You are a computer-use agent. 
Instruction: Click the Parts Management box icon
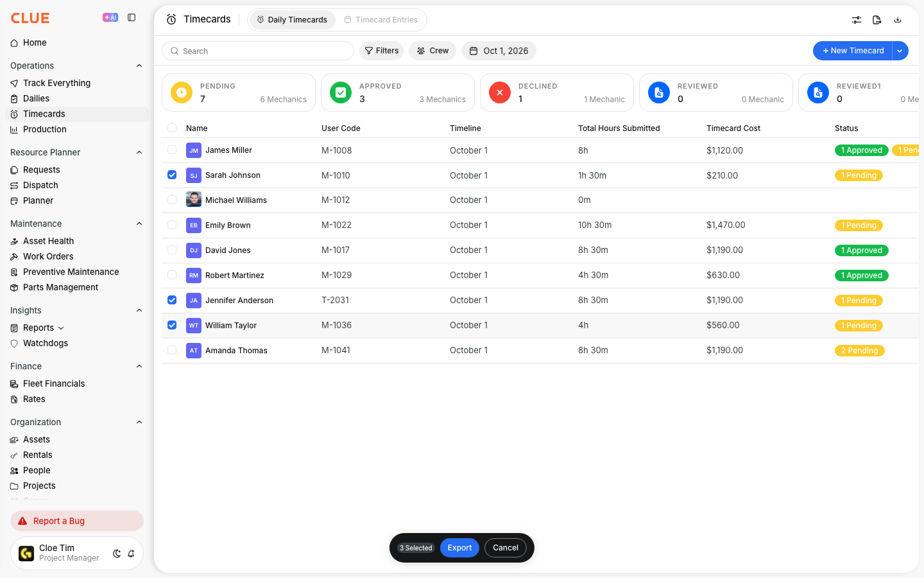pos(14,288)
